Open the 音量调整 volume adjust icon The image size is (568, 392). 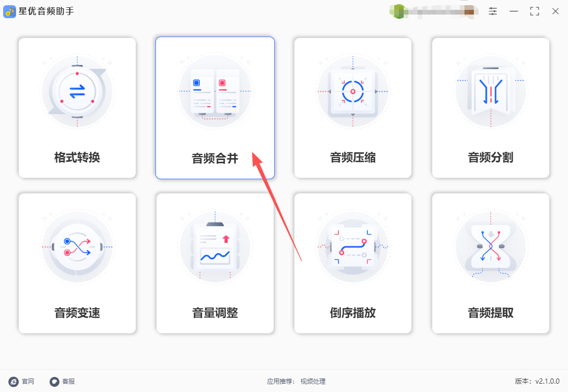(x=215, y=246)
